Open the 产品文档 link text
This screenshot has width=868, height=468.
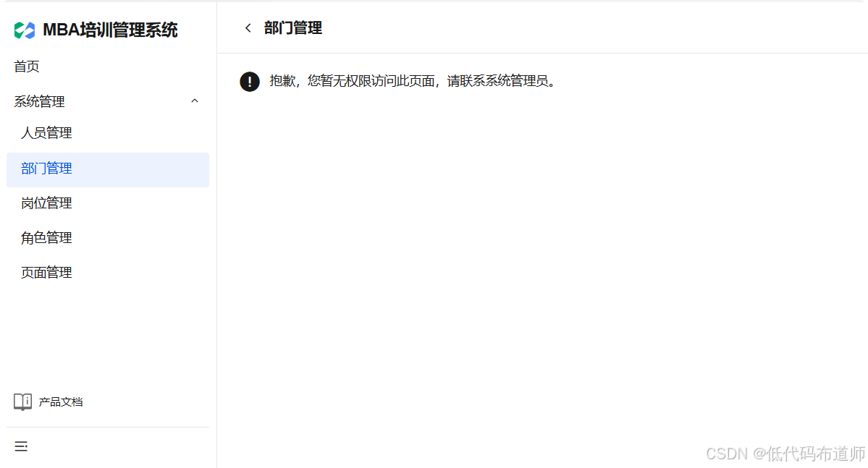point(61,402)
